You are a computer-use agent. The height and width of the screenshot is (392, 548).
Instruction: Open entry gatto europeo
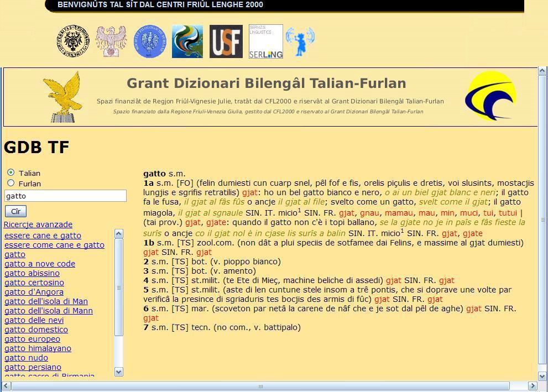33,339
